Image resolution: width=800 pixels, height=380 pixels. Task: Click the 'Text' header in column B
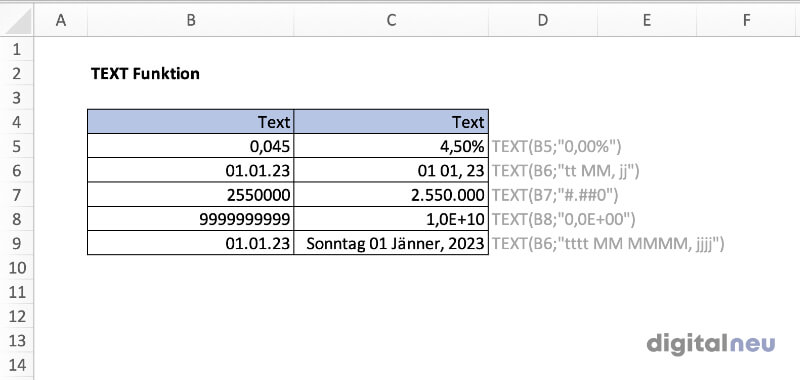coord(191,122)
